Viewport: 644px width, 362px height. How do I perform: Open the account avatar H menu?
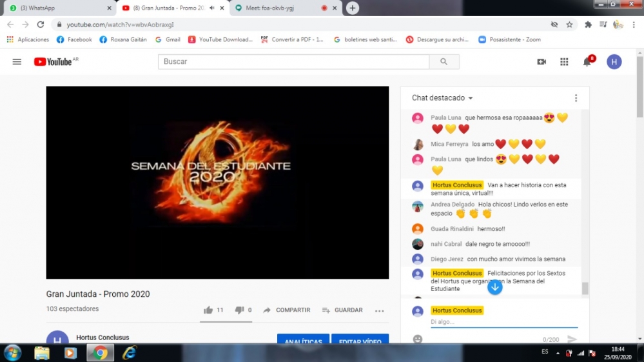pyautogui.click(x=614, y=62)
